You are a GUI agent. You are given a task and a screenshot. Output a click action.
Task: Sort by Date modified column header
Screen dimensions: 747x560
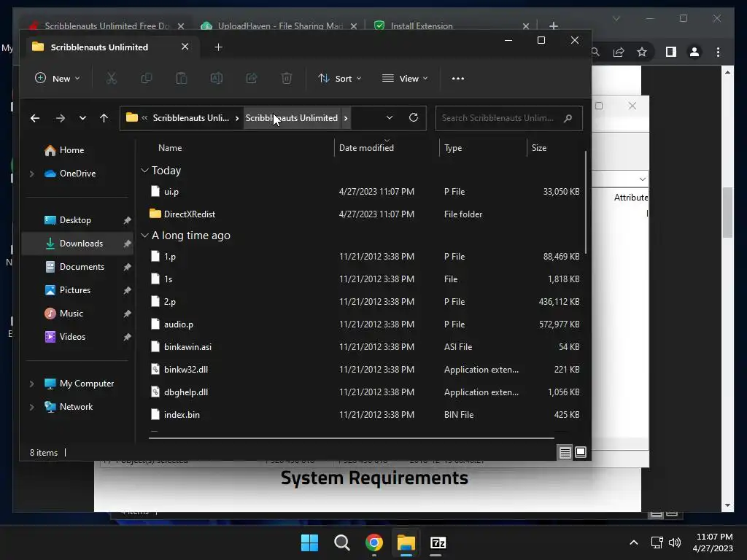pyautogui.click(x=387, y=147)
